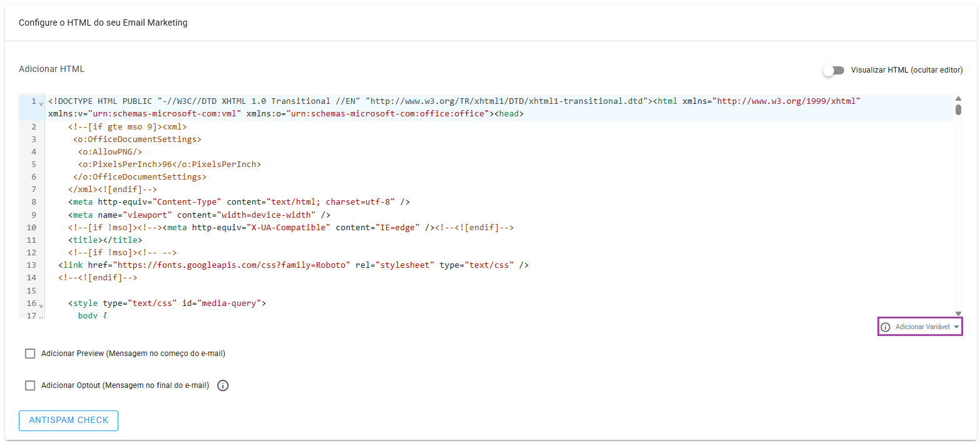Screen dimensions: 980x443
Task: Enable the Adicionar Preview checkbox
Action: (30, 354)
